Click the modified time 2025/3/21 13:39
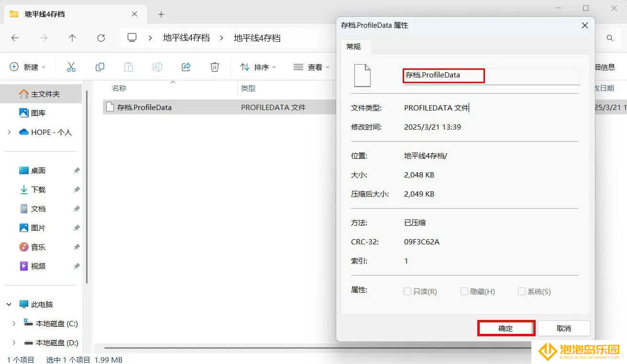This screenshot has height=364, width=627. coord(432,127)
